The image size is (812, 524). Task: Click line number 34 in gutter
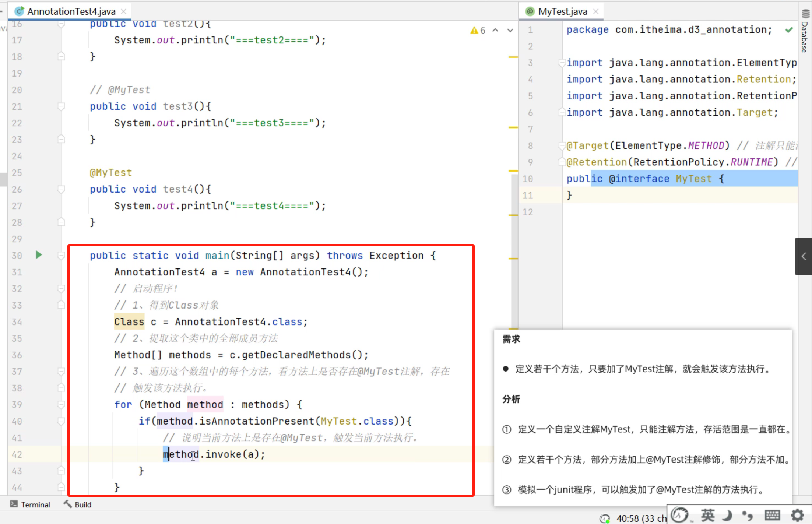coord(17,321)
